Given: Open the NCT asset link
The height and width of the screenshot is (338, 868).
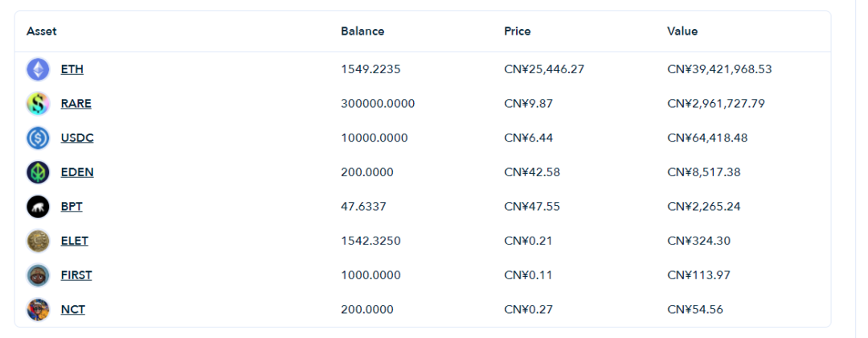Looking at the screenshot, I should click(x=73, y=310).
